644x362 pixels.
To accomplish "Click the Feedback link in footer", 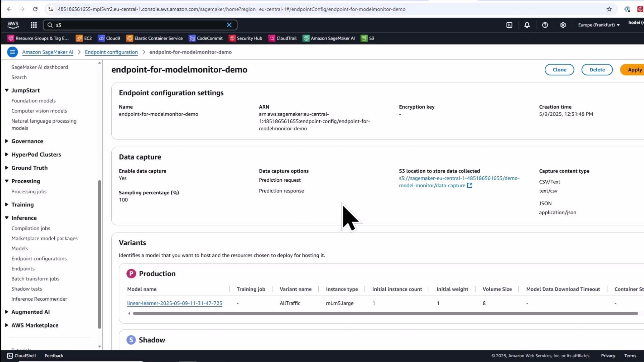I will click(x=54, y=356).
